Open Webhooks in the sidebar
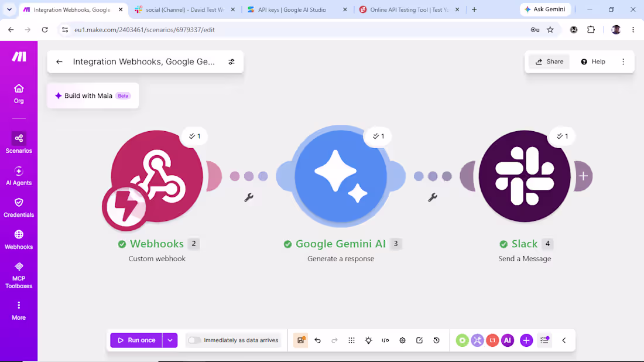 click(19, 240)
